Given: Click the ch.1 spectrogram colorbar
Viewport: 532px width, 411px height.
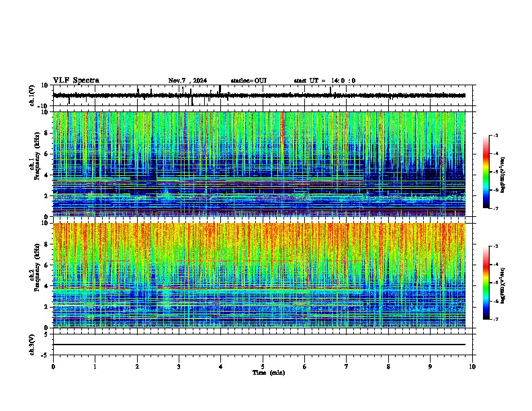Looking at the screenshot, I should tap(486, 172).
